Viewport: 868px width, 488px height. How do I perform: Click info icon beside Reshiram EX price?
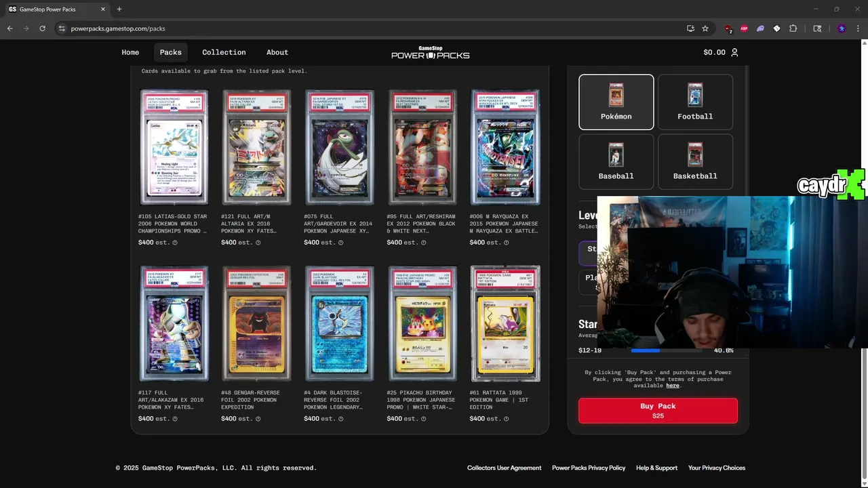pyautogui.click(x=424, y=243)
